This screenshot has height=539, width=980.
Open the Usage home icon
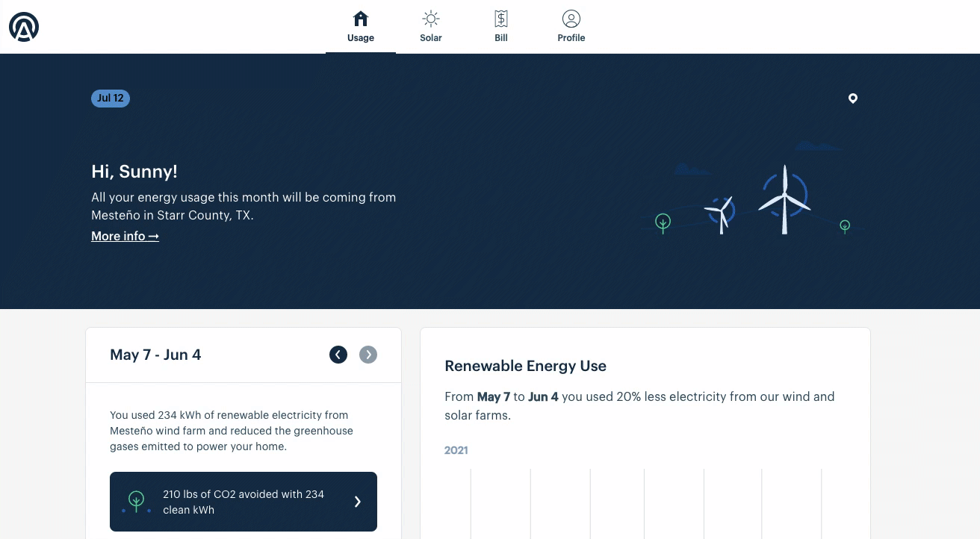tap(361, 19)
